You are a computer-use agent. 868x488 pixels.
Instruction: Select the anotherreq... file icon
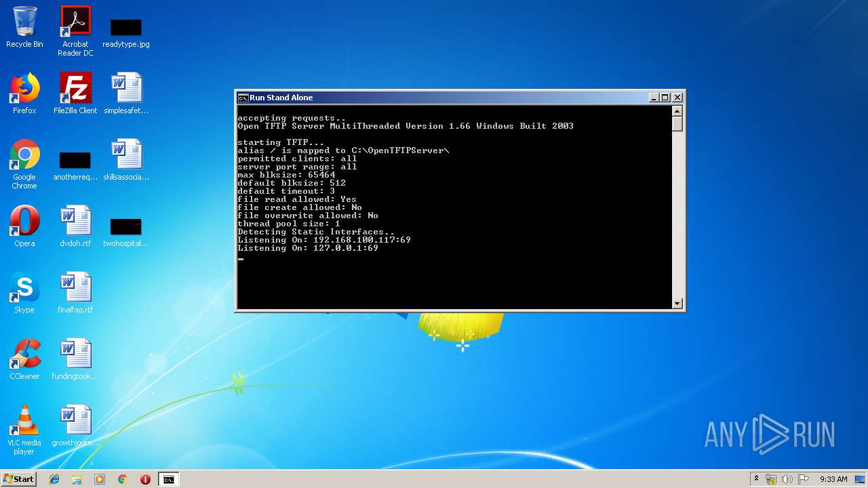75,165
